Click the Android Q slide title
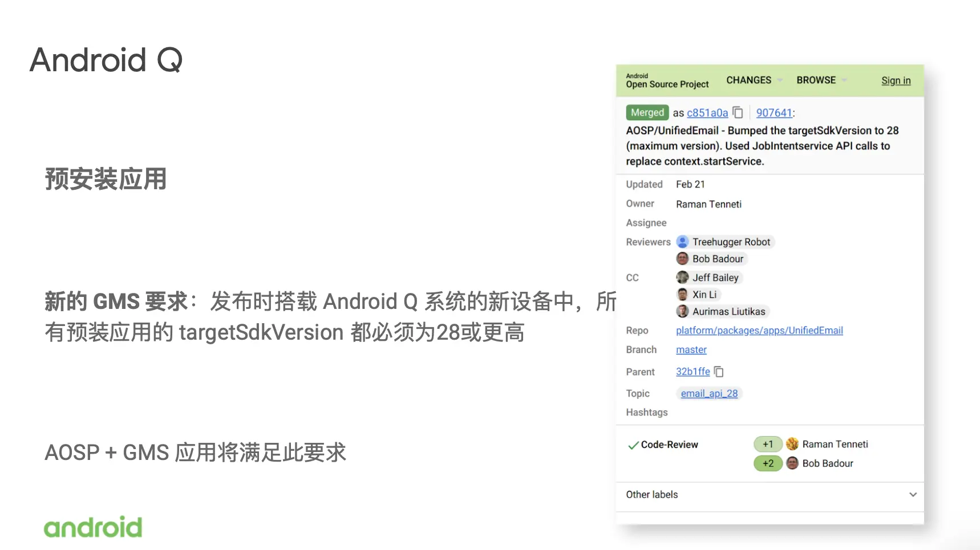Screen dimensions: 980x550 (106, 60)
